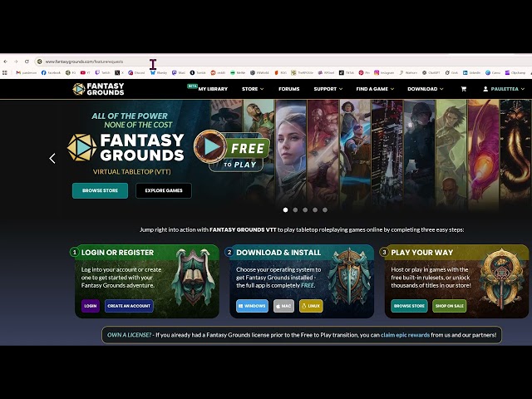Expand the Support dropdown menu
Image resolution: width=532 pixels, height=399 pixels.
click(x=328, y=89)
